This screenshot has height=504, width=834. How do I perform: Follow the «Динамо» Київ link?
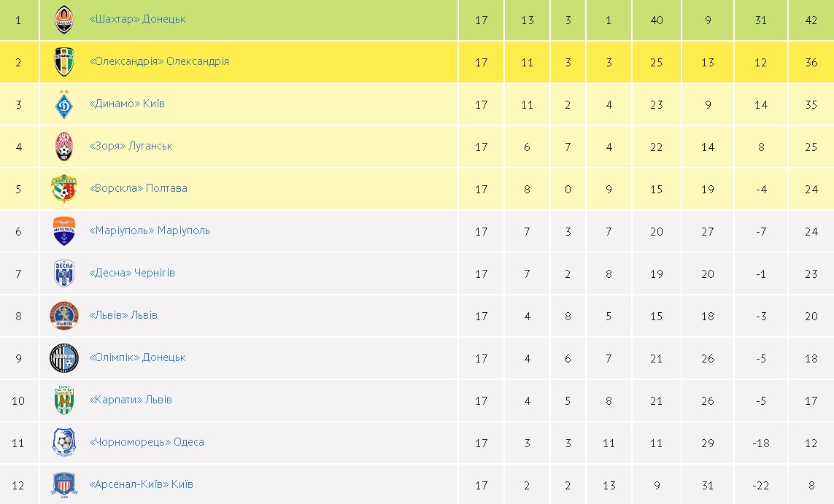tap(127, 104)
